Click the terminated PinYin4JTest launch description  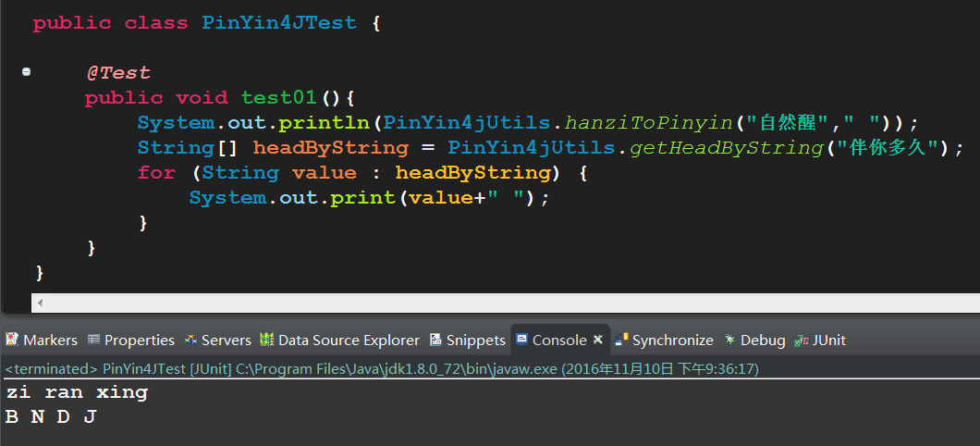[382, 369]
